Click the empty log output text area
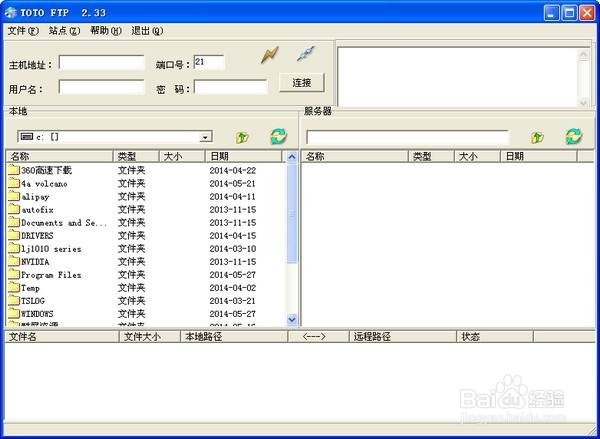600x439 pixels. click(458, 77)
